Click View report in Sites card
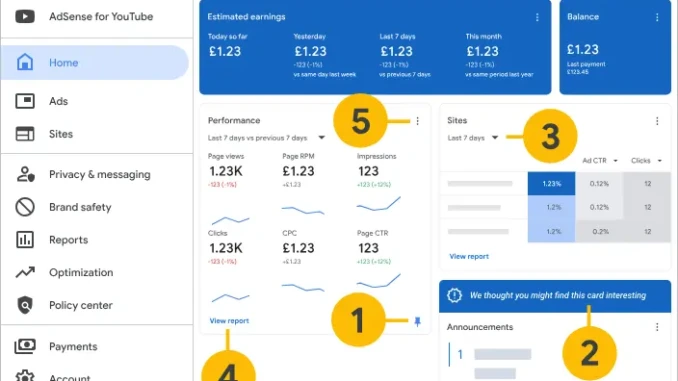Screen dimensions: 678x381 [x=469, y=256]
